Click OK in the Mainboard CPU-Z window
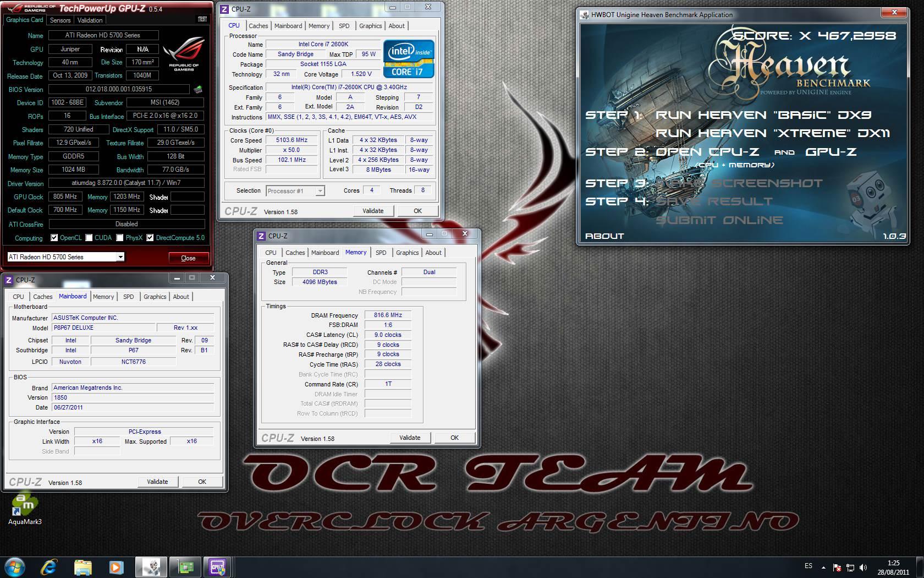924x578 pixels. click(202, 482)
